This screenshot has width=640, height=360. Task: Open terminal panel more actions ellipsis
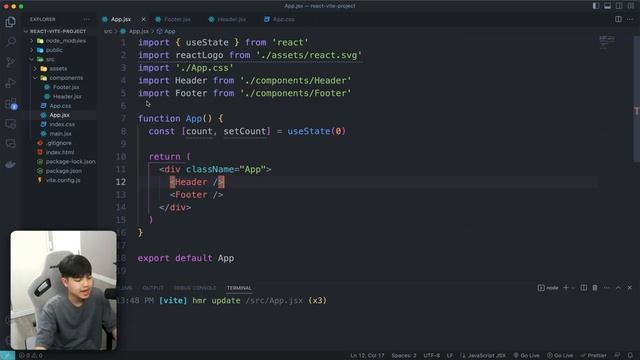click(x=607, y=288)
